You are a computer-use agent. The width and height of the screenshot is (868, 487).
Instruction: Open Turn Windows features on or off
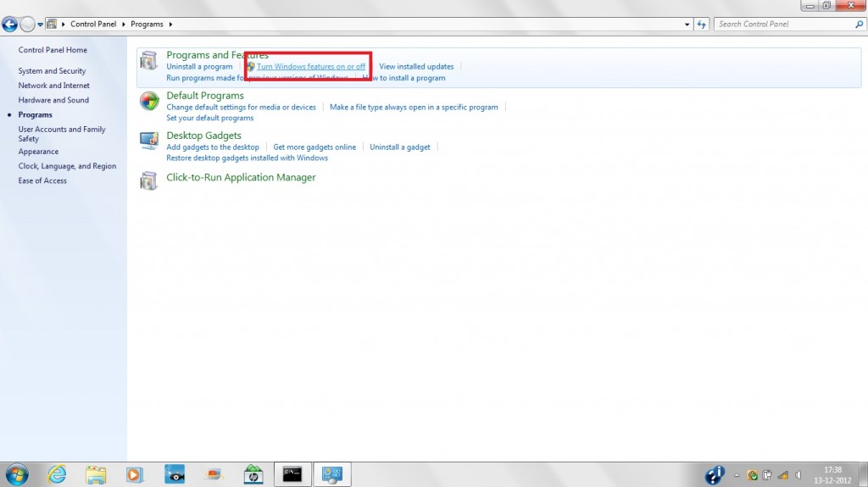click(311, 66)
